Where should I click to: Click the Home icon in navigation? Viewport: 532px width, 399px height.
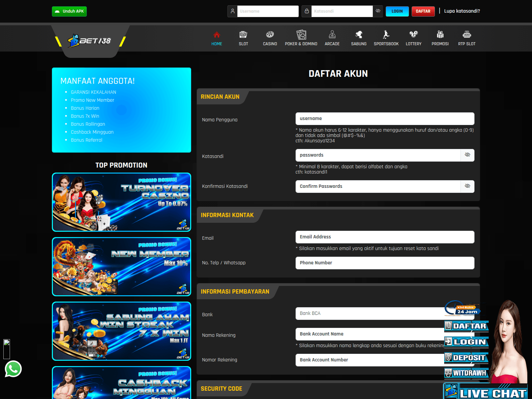[217, 35]
